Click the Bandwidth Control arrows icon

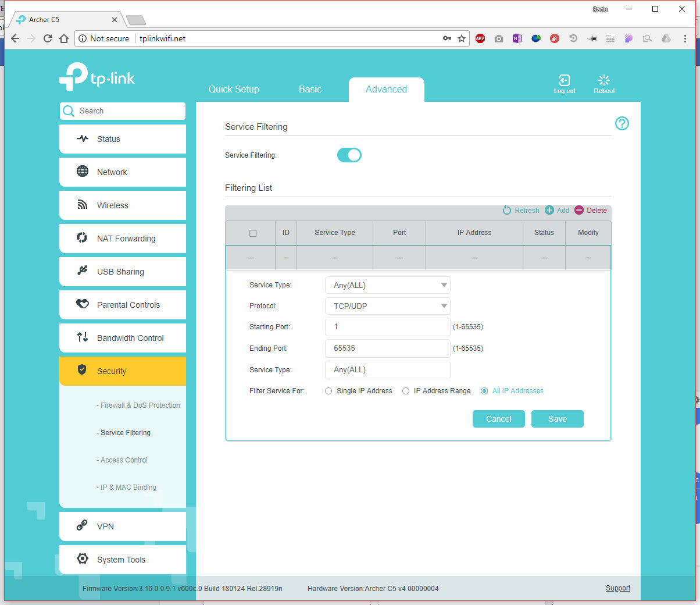[x=83, y=337]
